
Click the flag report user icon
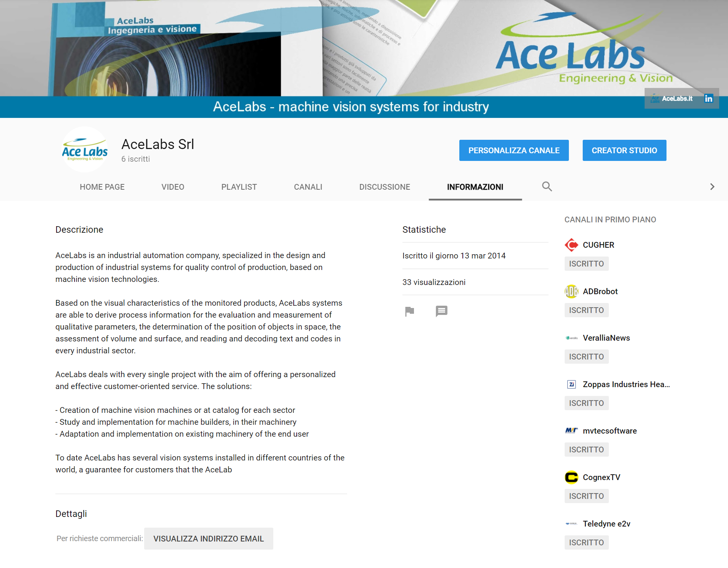410,311
